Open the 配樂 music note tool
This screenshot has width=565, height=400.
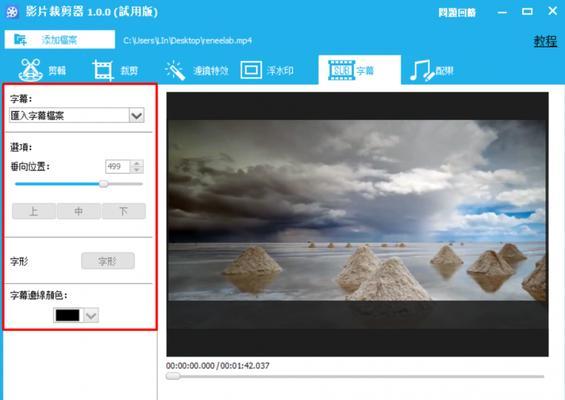[421, 70]
